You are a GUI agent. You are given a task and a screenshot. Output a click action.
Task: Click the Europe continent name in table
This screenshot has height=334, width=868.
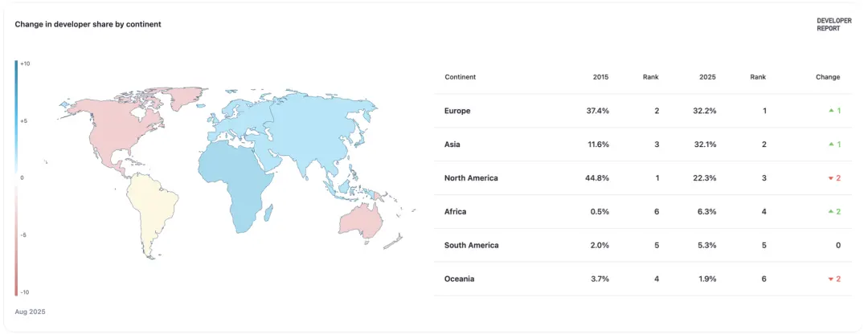click(457, 111)
